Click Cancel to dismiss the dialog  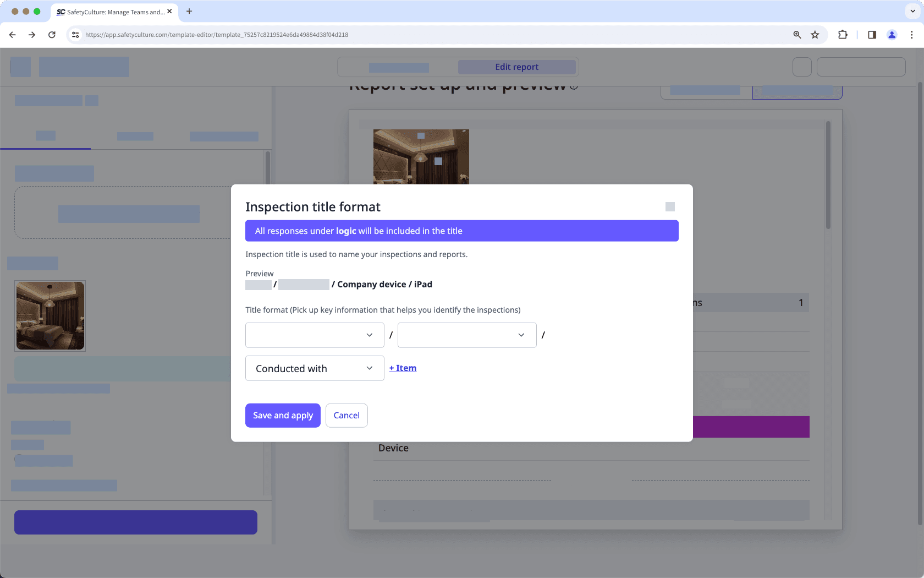tap(346, 415)
